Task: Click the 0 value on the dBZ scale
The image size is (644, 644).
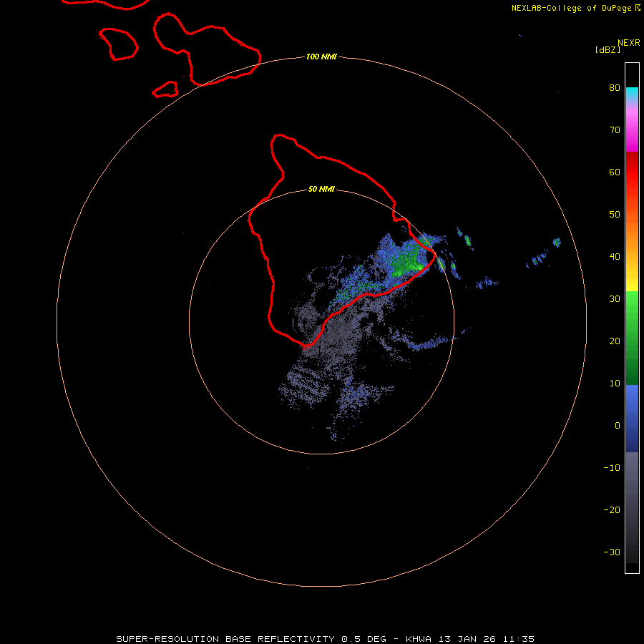Action: (618, 426)
